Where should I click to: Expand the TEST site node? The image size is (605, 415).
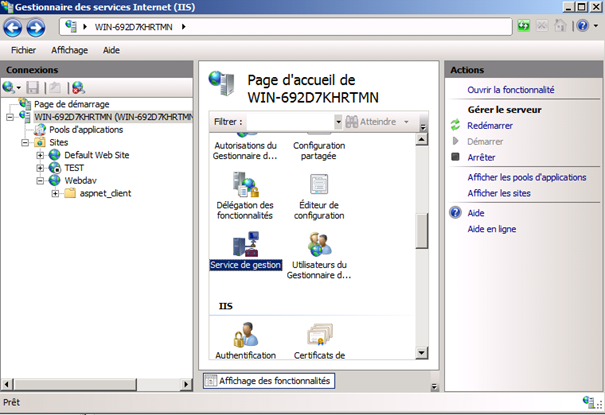[41, 168]
